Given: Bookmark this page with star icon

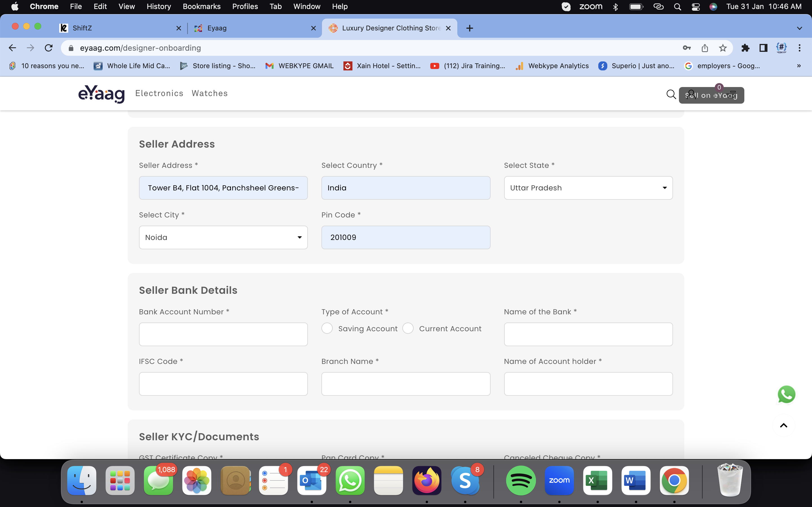Looking at the screenshot, I should pyautogui.click(x=723, y=48).
